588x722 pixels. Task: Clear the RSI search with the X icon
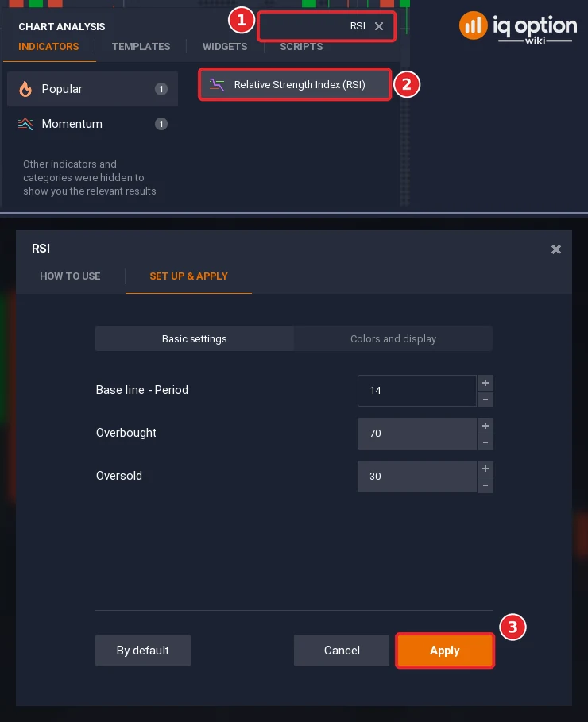click(379, 26)
